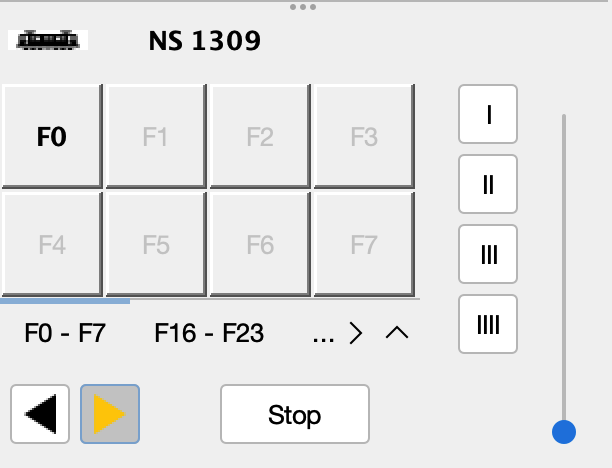Toggle the F1 function button
The image size is (612, 468).
[156, 136]
